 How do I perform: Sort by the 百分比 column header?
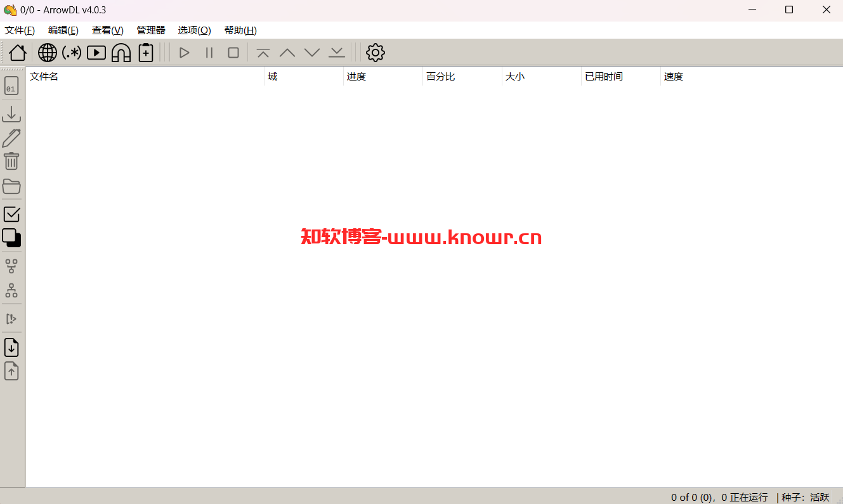click(x=462, y=77)
